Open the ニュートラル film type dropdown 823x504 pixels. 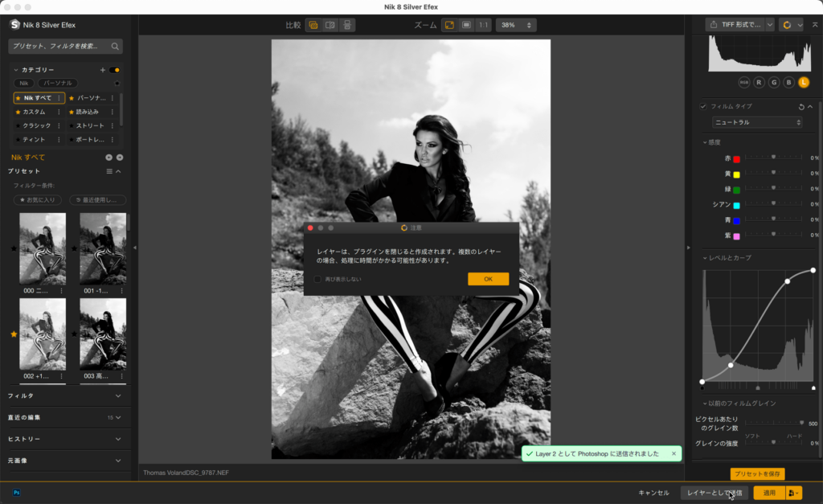tap(757, 122)
